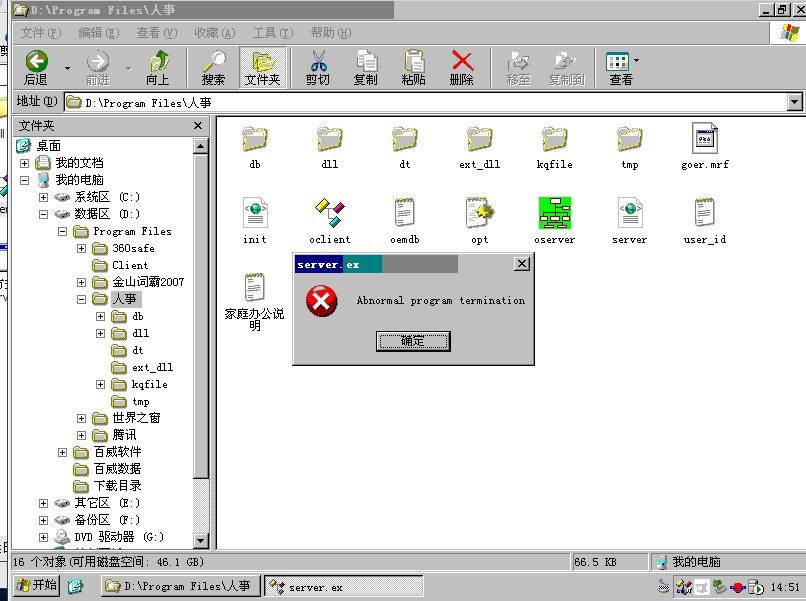
Task: Open the address bar dropdown arrow
Action: [x=794, y=102]
